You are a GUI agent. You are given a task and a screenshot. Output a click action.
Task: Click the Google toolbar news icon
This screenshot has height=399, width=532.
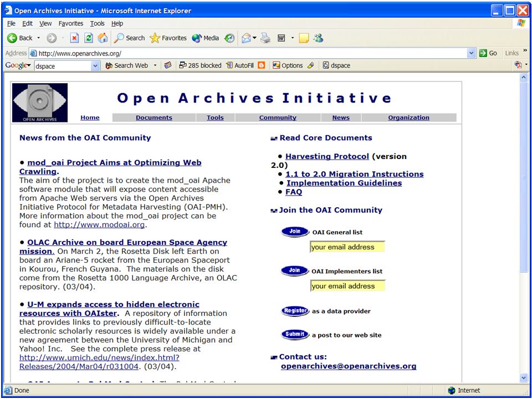pyautogui.click(x=167, y=65)
